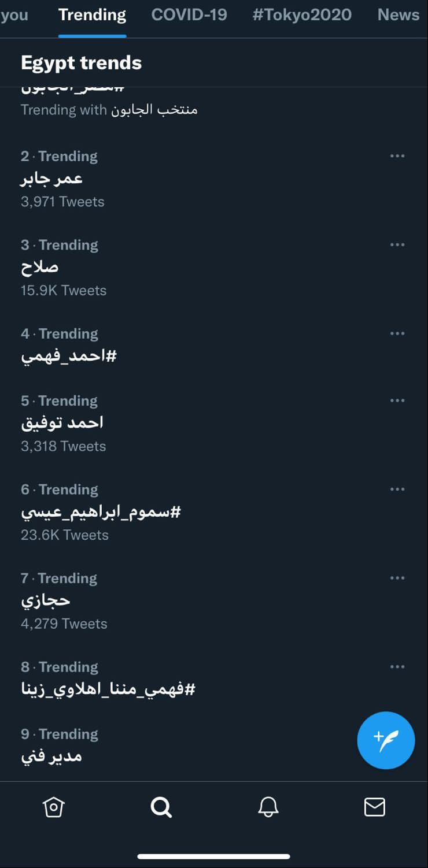
Task: Open the Messages envelope icon
Action: (374, 807)
